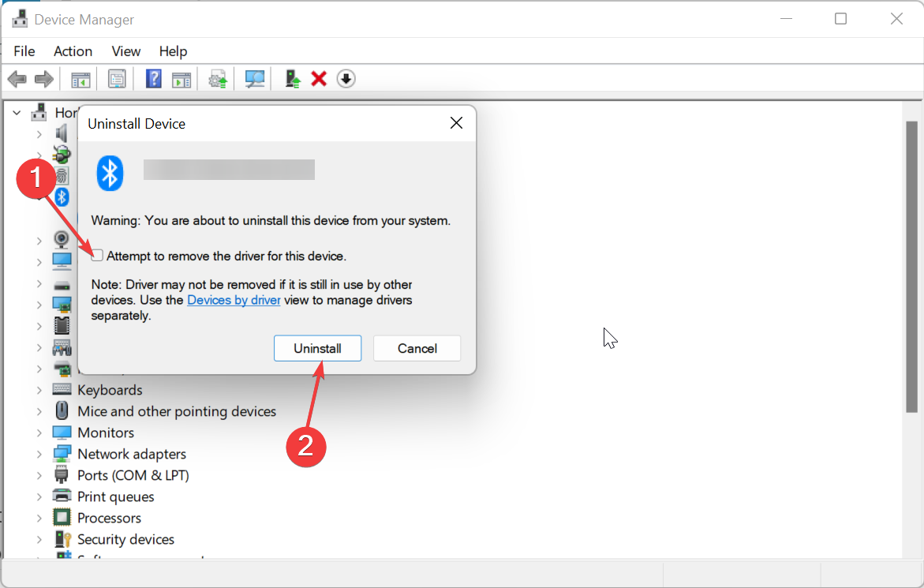Select the display adapters category icon
The width and height of the screenshot is (924, 588).
[62, 304]
